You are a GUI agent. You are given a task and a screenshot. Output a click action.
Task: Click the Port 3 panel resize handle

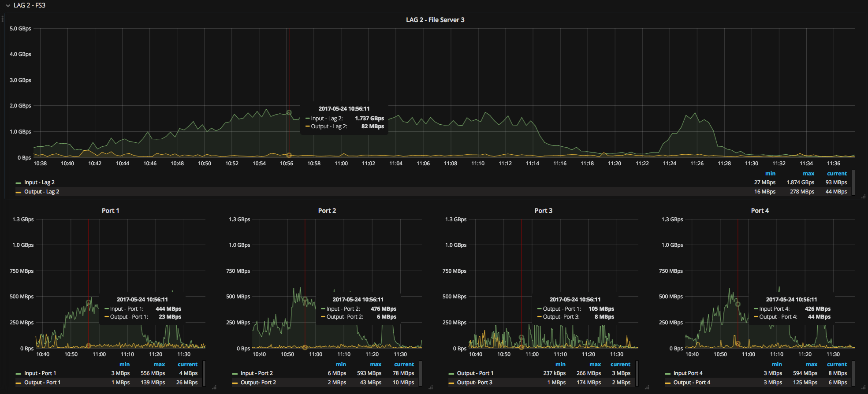647,388
